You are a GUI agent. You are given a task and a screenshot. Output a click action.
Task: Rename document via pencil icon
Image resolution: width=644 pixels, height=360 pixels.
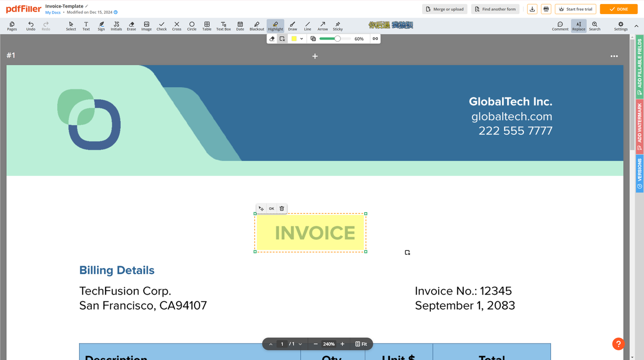point(87,6)
